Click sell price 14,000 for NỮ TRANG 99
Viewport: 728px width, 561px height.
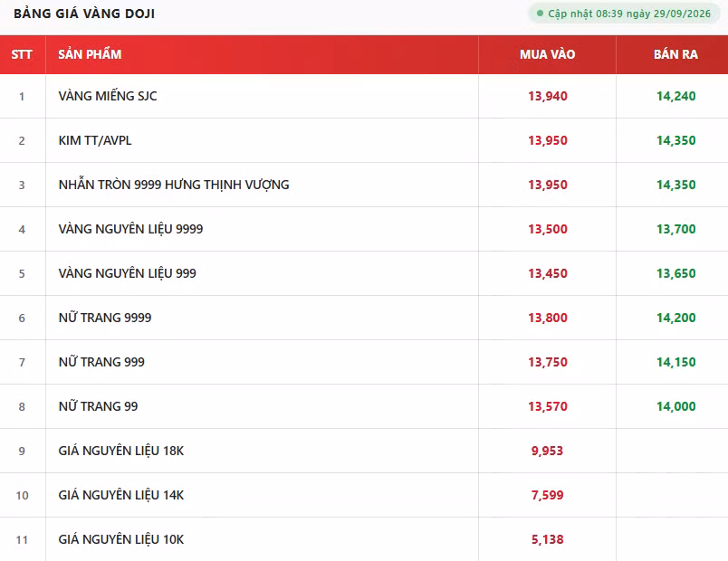676,406
